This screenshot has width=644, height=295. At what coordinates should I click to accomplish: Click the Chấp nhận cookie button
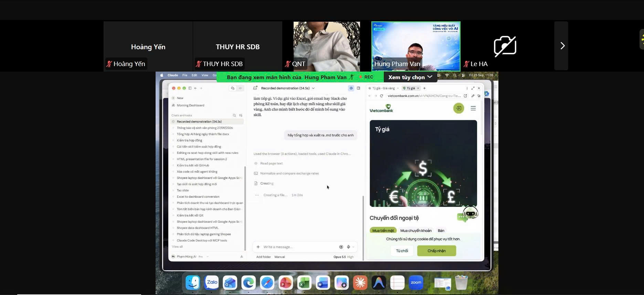[x=436, y=251]
